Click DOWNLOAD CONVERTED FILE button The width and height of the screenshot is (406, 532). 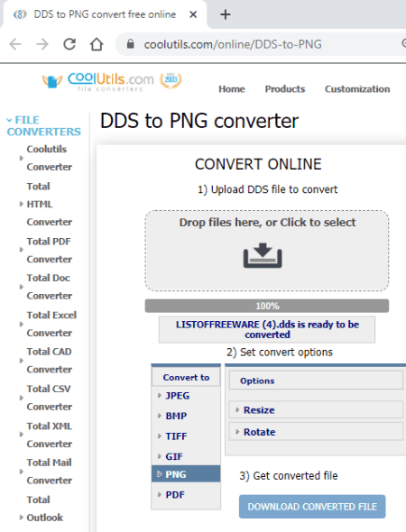pyautogui.click(x=312, y=507)
